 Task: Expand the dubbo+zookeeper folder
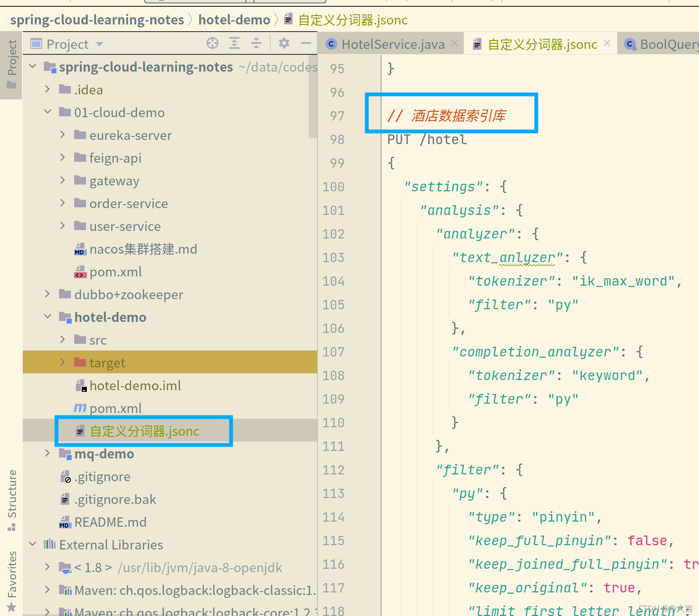[48, 294]
